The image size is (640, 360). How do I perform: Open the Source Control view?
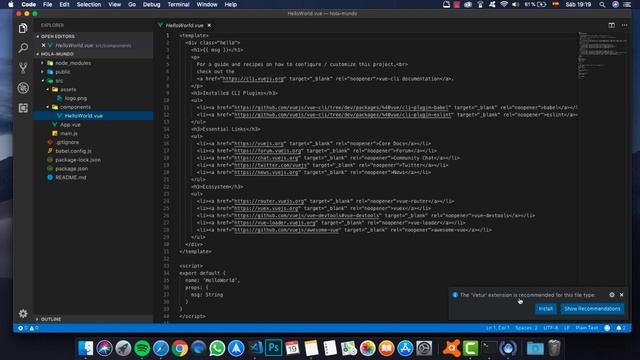coord(23,68)
